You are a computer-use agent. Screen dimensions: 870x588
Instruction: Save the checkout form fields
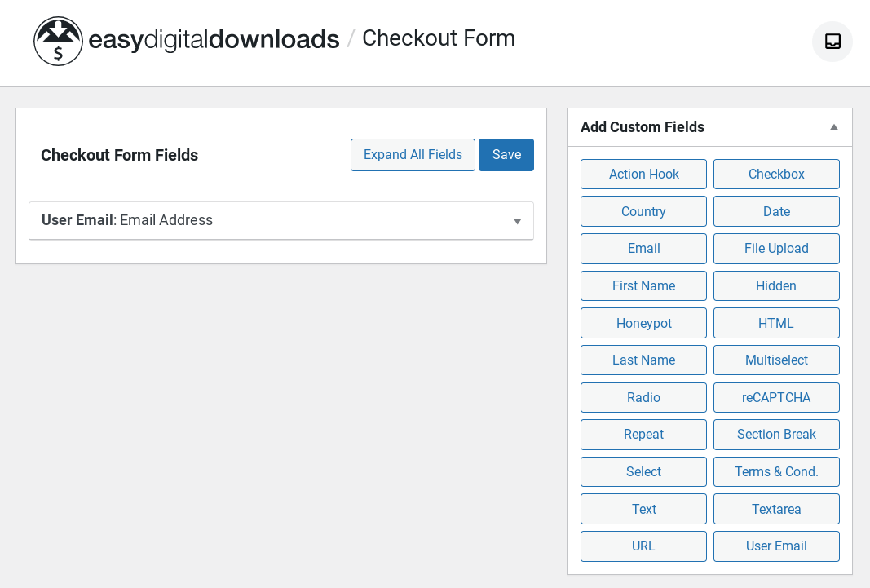coord(506,154)
